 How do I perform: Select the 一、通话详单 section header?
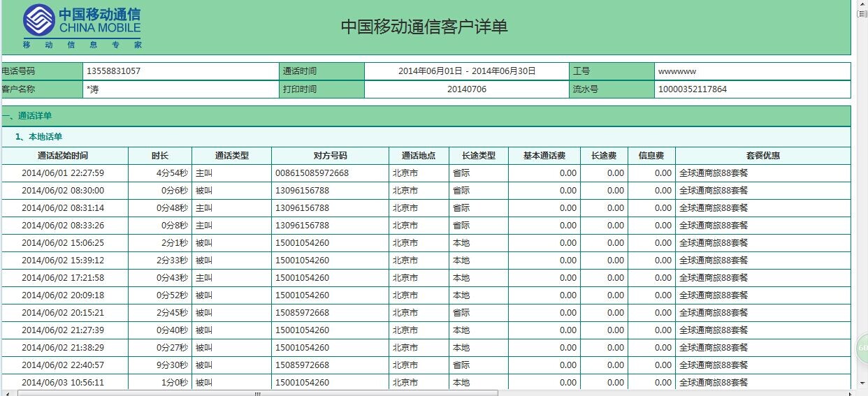28,116
